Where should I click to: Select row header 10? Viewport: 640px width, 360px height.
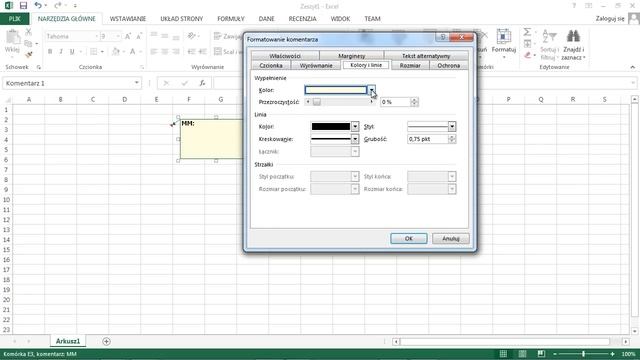(7, 200)
